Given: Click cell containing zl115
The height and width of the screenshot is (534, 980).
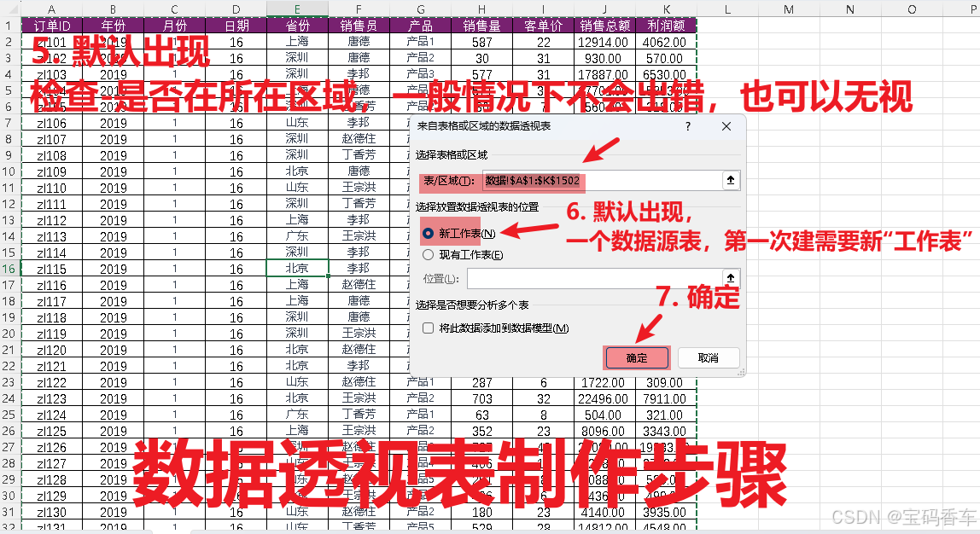Looking at the screenshot, I should (x=52, y=269).
